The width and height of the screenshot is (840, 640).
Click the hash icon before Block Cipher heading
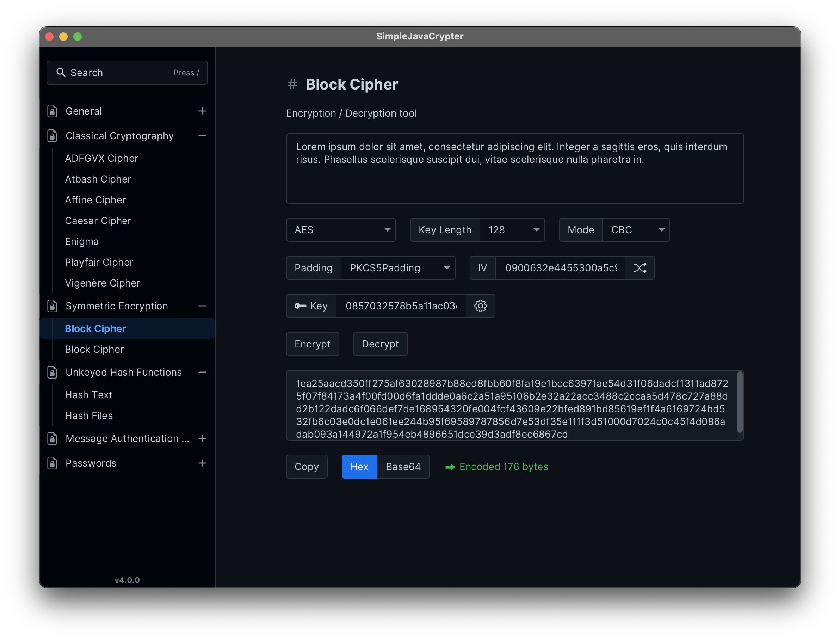point(292,84)
